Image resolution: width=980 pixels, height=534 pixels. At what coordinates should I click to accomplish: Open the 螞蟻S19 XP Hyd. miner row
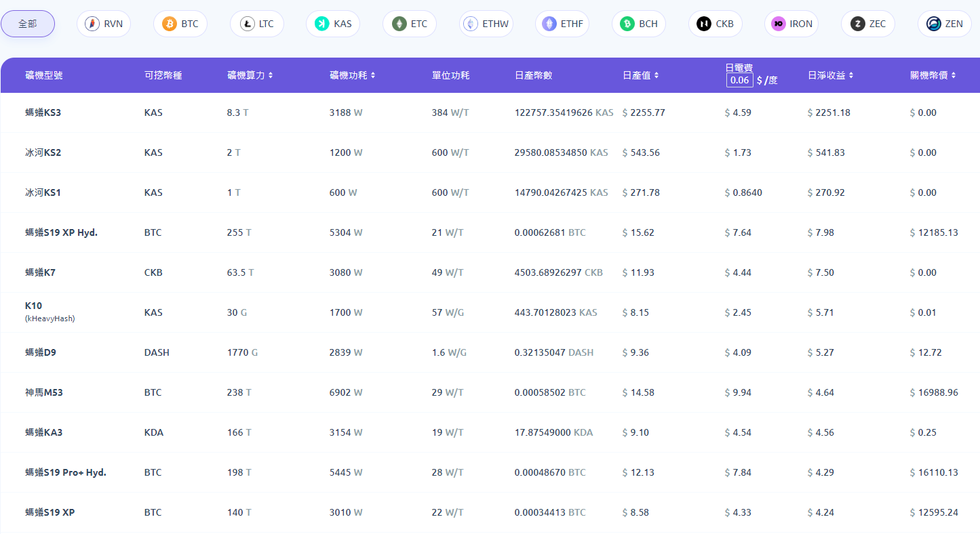point(61,232)
